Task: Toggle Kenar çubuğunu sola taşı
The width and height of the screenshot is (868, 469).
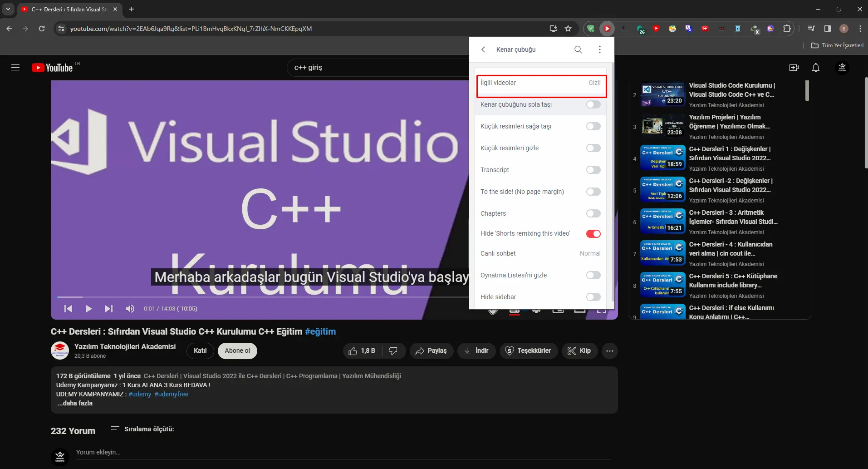Action: click(x=593, y=105)
